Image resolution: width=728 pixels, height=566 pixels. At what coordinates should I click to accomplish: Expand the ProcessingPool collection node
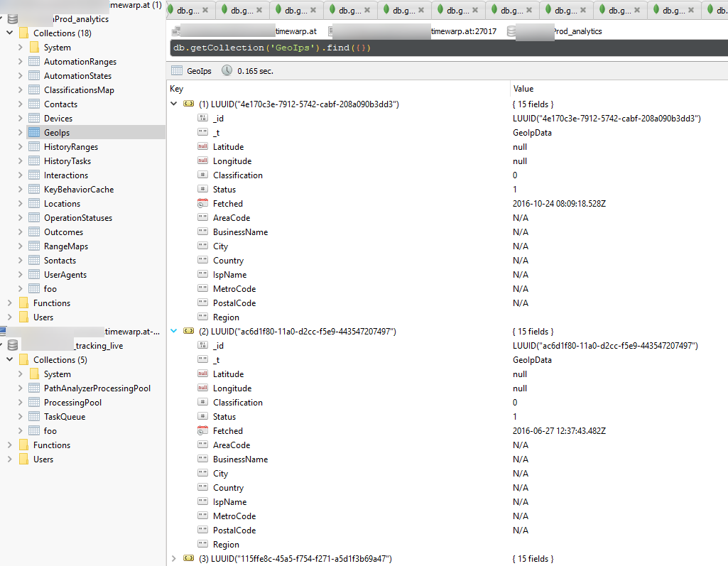(20, 403)
